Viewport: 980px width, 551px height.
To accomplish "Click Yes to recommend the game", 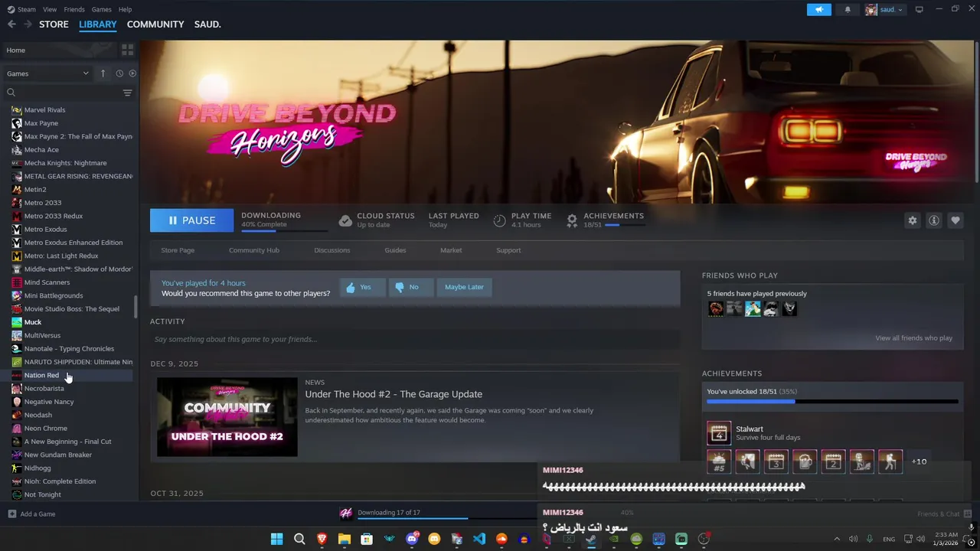I will click(x=362, y=287).
